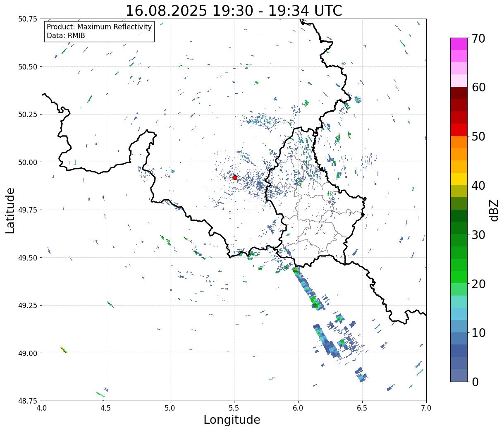The height and width of the screenshot is (430, 504).
Task: Click the latitude tick label 50.50
Action: [28, 67]
